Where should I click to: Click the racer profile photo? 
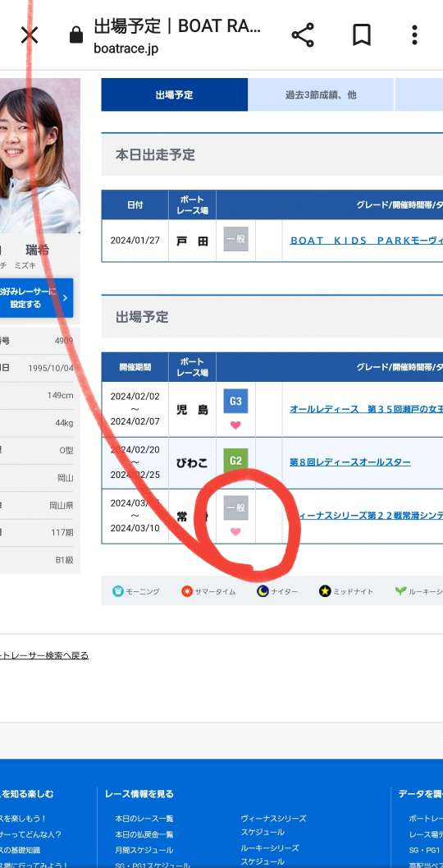tap(40, 155)
